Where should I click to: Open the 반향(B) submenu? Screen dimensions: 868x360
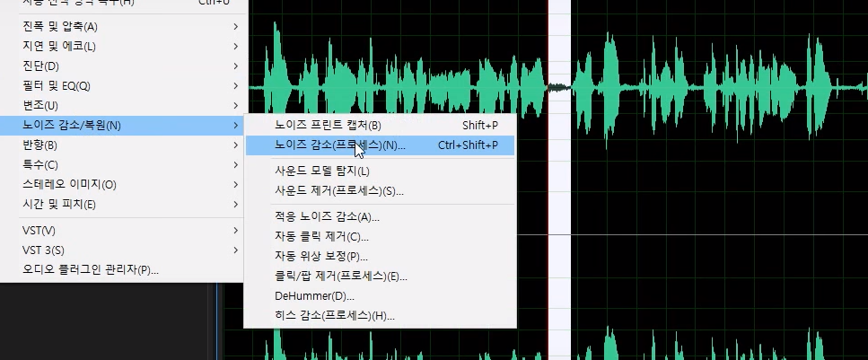tap(122, 145)
